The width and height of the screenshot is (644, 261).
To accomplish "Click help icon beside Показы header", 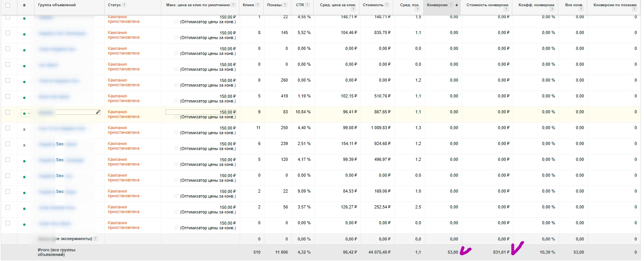I will (x=285, y=5).
